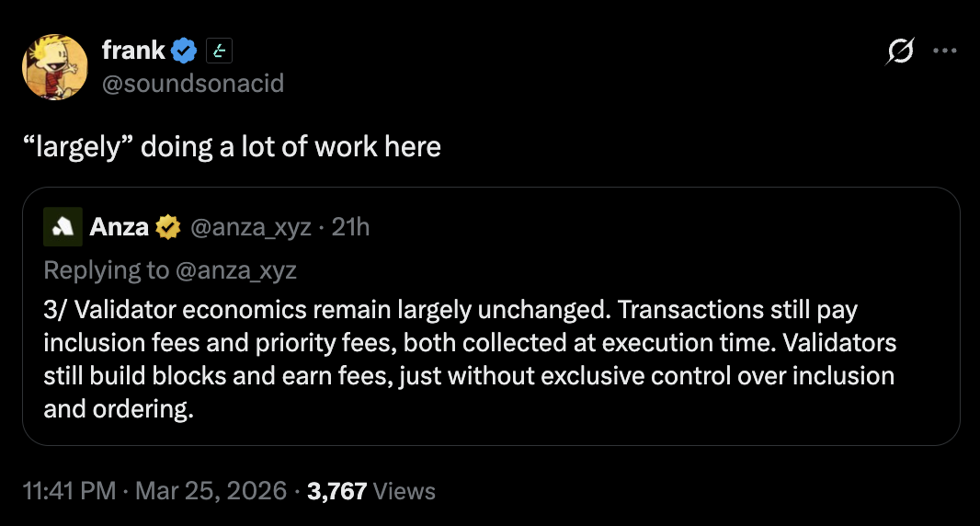Open the Grok slashed-circle icon
Viewport: 980px width, 526px height.
click(899, 52)
